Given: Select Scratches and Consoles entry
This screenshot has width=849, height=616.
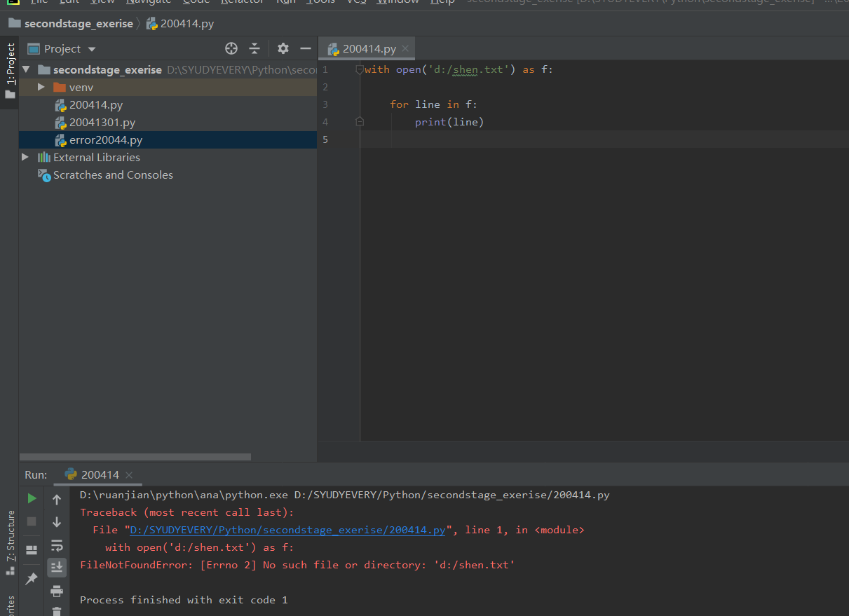Looking at the screenshot, I should pos(113,174).
